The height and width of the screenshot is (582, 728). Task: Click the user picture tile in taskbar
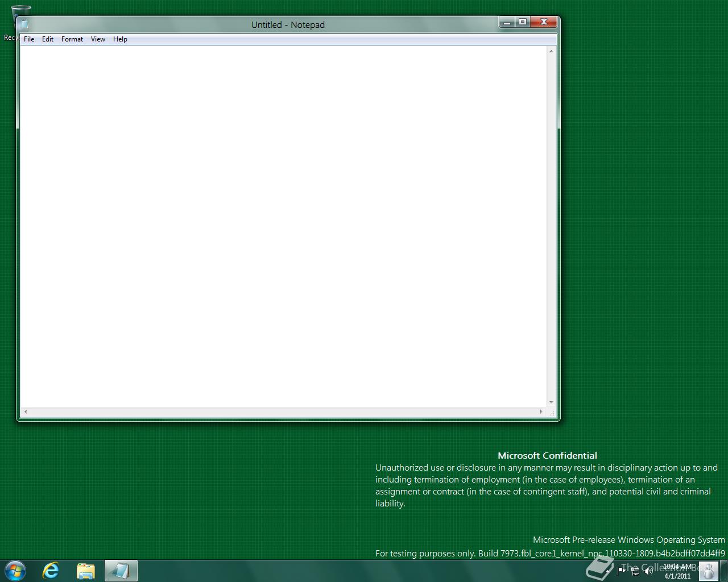708,571
